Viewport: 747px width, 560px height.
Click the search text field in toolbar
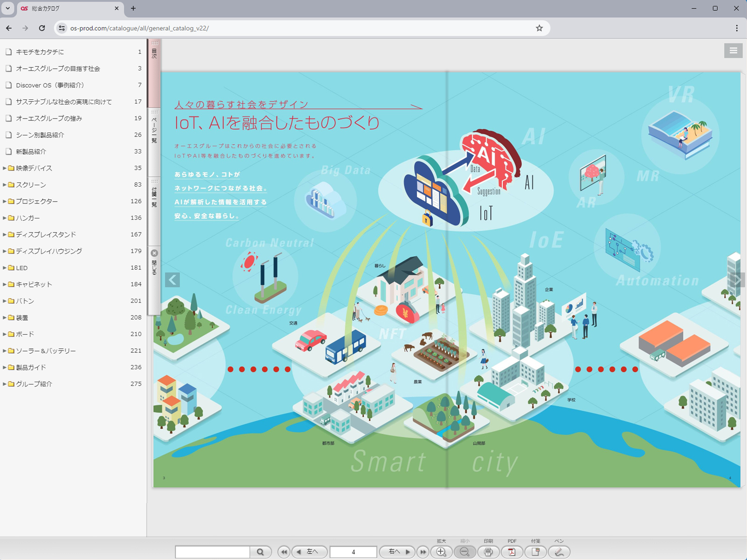pyautogui.click(x=213, y=552)
